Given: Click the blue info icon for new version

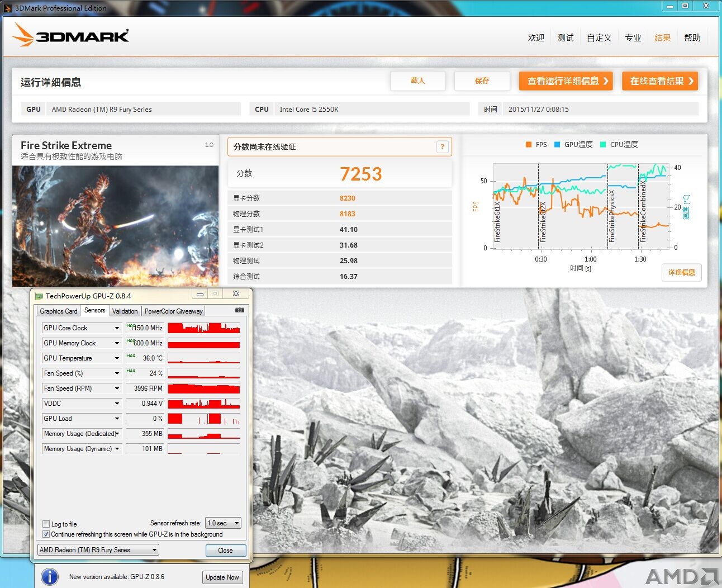Looking at the screenshot, I should (50, 576).
